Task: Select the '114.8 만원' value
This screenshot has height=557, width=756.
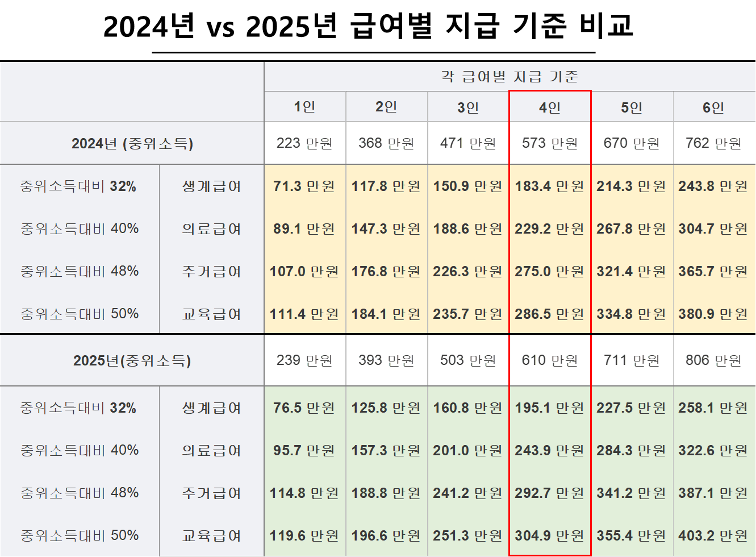Action: click(x=304, y=493)
